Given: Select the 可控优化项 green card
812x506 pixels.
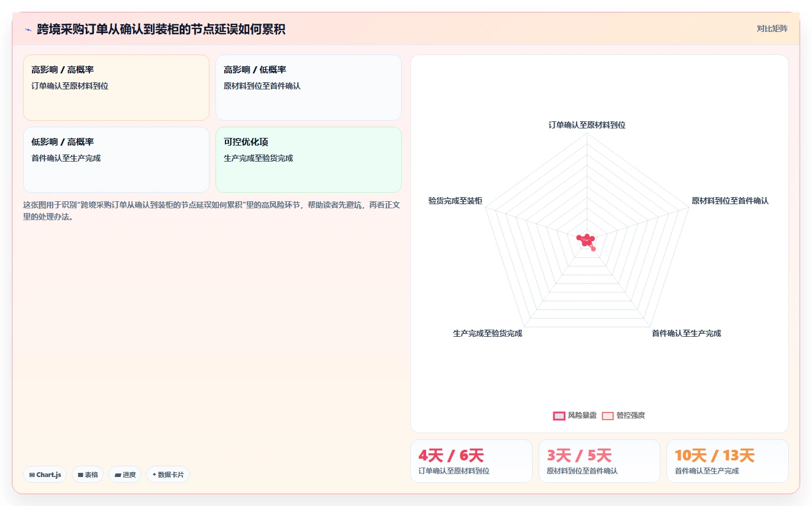Looking at the screenshot, I should pyautogui.click(x=308, y=160).
